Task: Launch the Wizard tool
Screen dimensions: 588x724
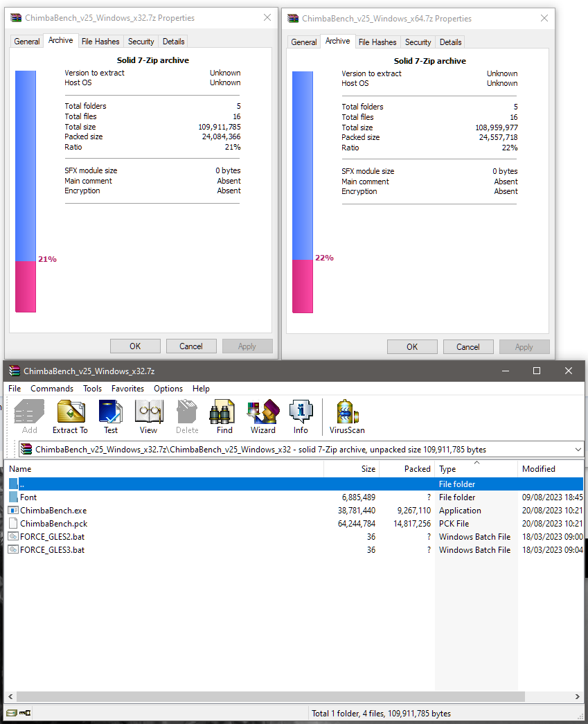Action: (x=263, y=416)
